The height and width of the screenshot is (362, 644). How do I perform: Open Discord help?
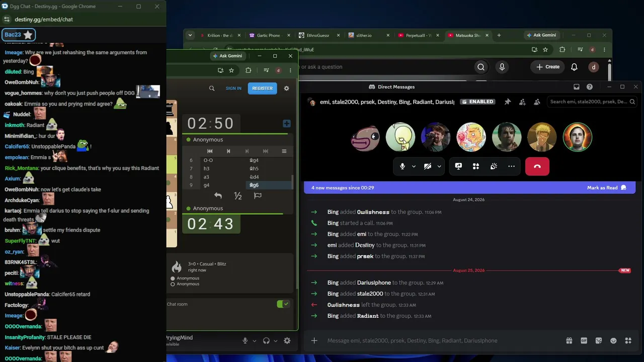[590, 87]
